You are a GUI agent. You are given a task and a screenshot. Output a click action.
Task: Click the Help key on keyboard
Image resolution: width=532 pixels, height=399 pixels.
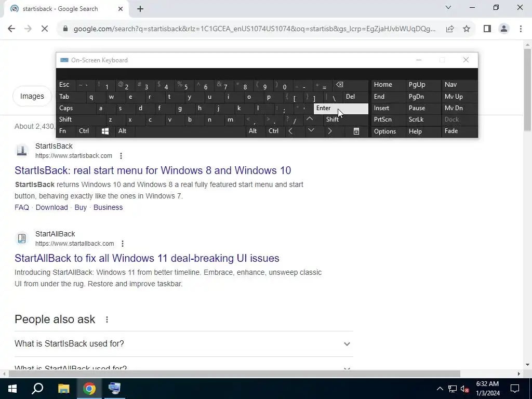[423, 131]
